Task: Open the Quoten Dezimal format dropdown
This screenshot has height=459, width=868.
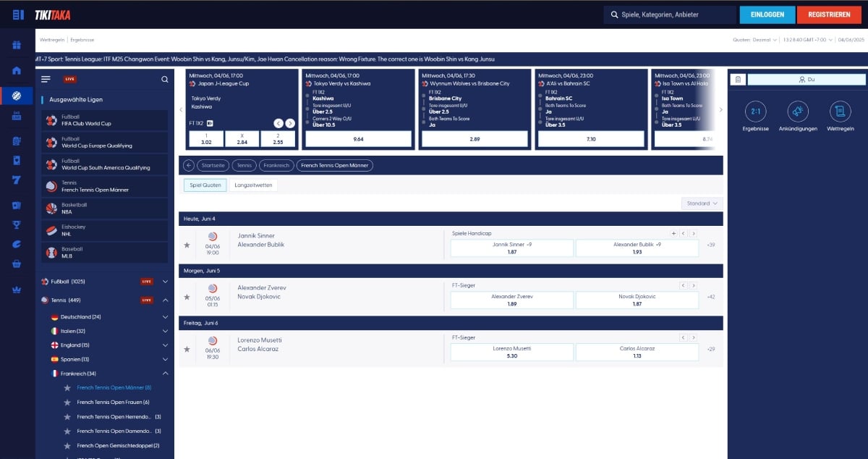Action: pyautogui.click(x=755, y=40)
